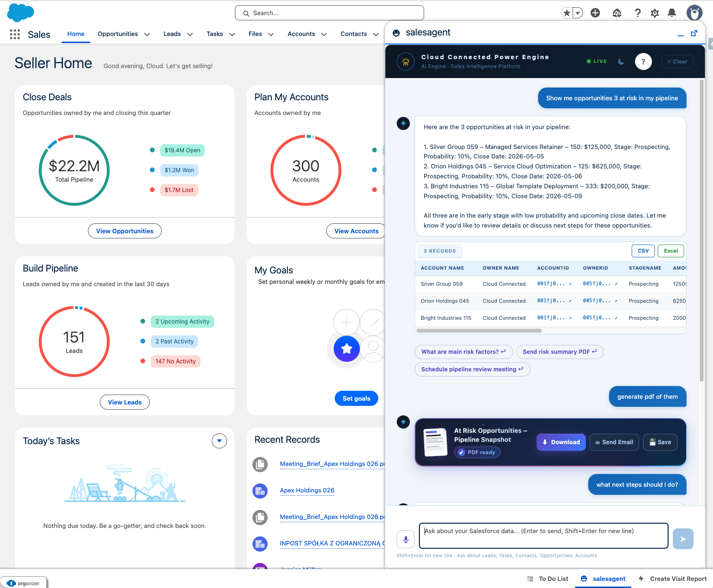Save the pipeline snapshot PDF
Screen dimensions: 713x588
tap(660, 442)
